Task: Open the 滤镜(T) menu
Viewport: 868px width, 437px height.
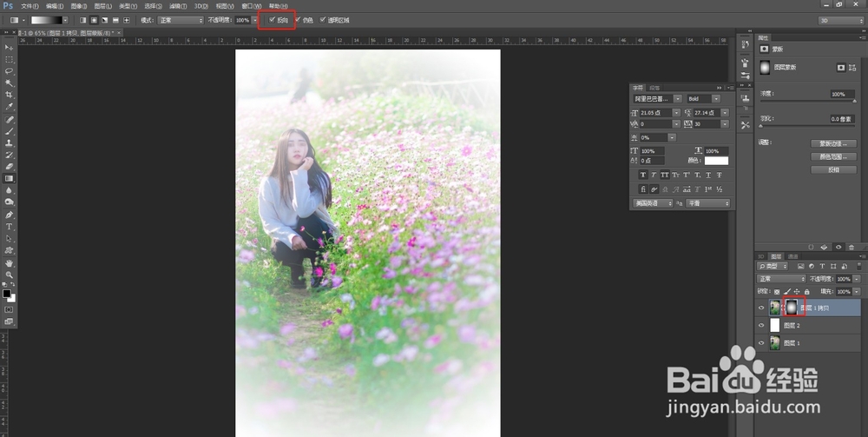Action: (x=177, y=6)
